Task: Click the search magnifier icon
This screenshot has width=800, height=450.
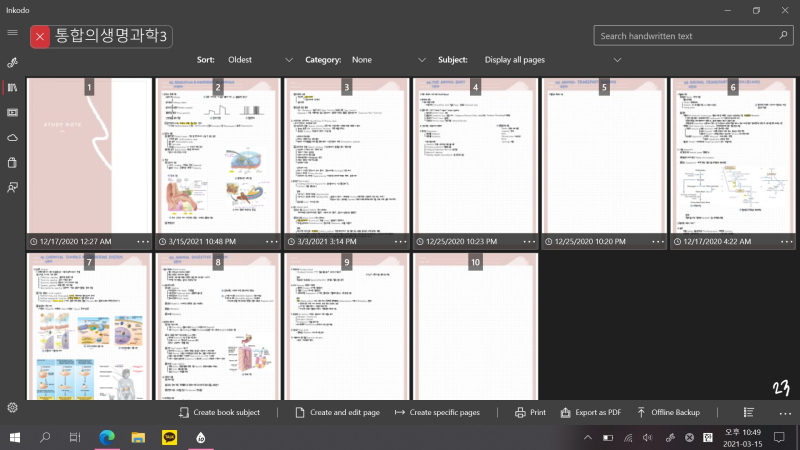Action: [x=783, y=36]
